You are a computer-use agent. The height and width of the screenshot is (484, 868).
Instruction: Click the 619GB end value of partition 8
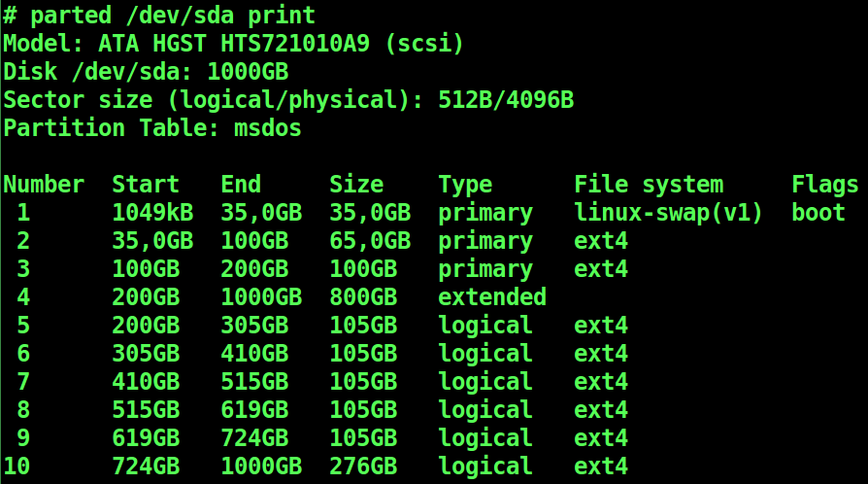(254, 410)
